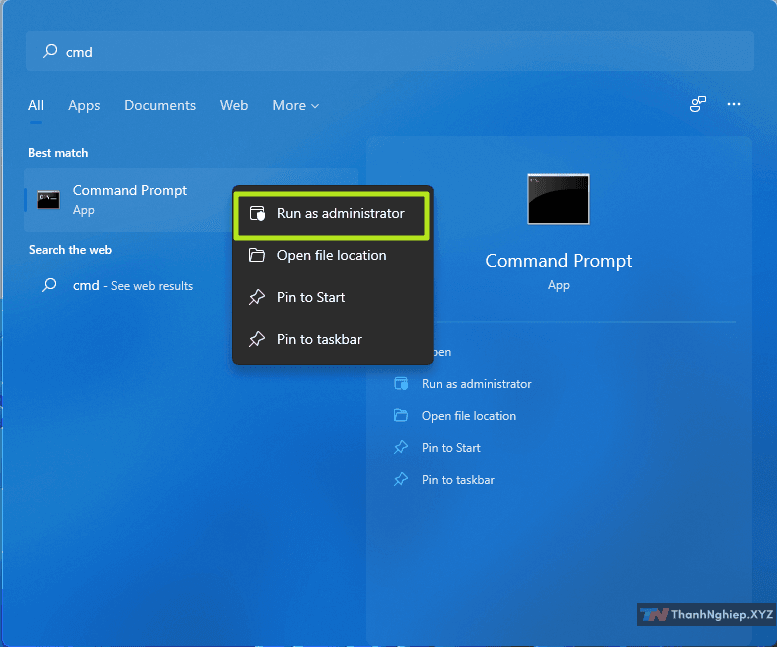Select the Web filter tab

point(234,105)
